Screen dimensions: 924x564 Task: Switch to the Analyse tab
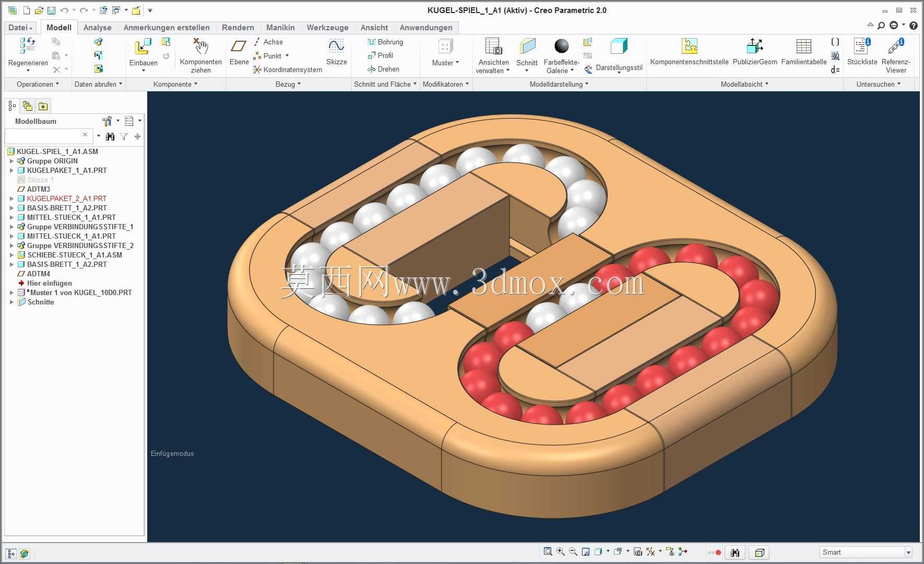(x=97, y=28)
